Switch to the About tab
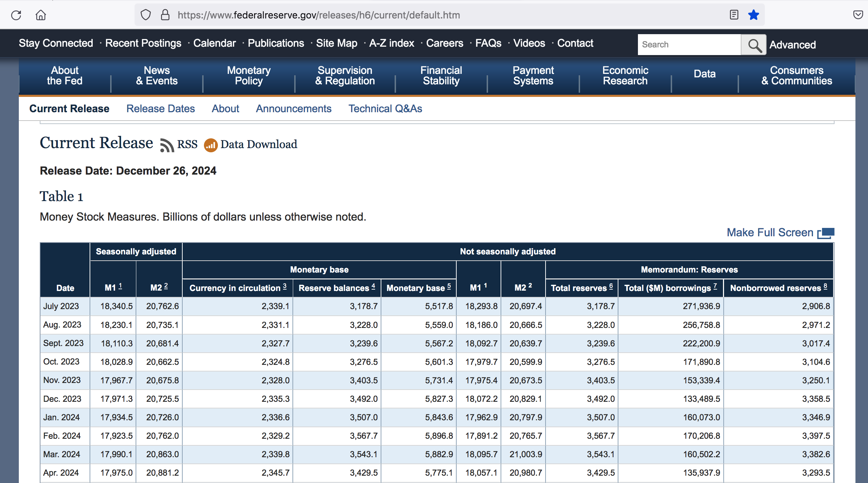 point(226,109)
